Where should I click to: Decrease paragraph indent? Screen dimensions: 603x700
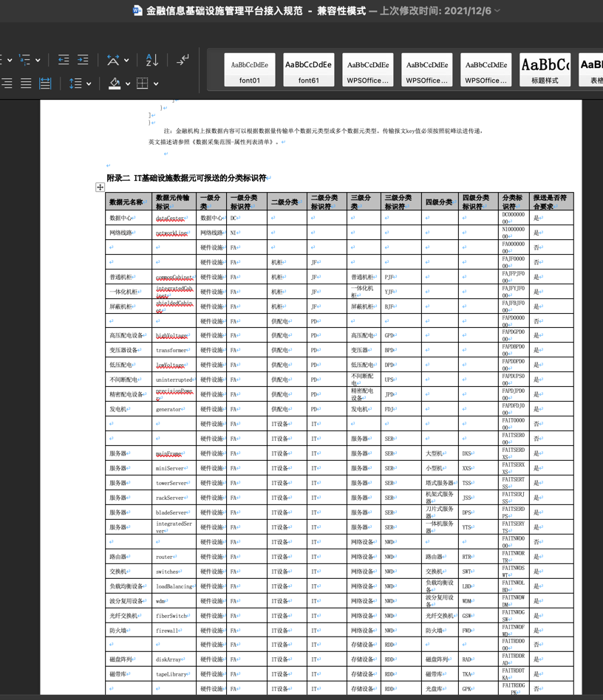coord(64,59)
